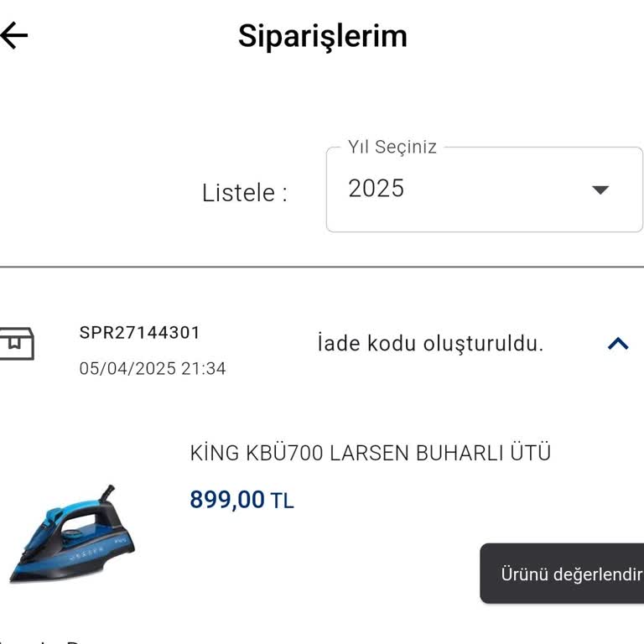Click the blank header area right of Siparişlerim
644x644 pixels.
(528, 36)
